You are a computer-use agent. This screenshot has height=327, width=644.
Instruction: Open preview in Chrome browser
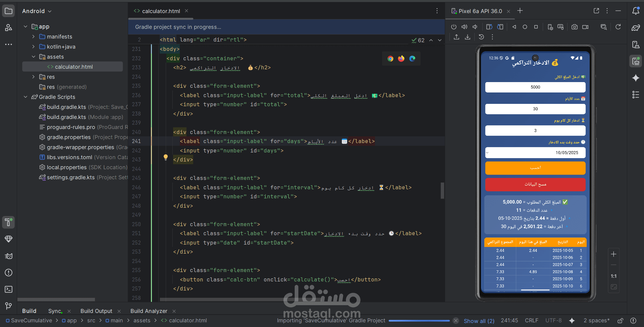tap(390, 59)
